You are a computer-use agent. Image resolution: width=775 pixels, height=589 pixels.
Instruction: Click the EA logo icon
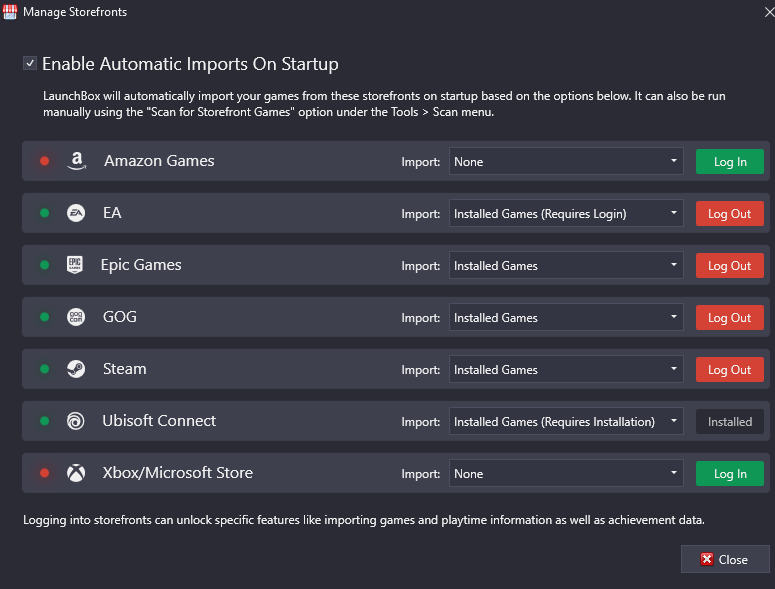tap(76, 213)
